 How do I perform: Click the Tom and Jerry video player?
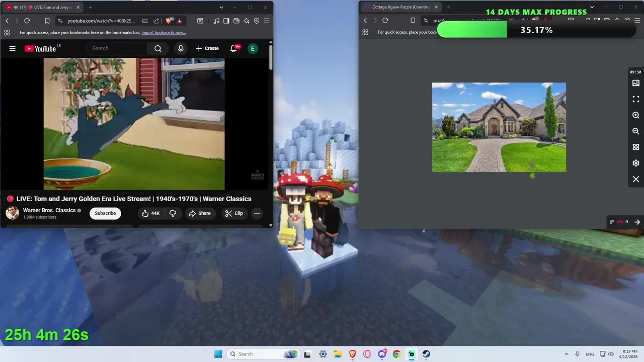point(134,124)
